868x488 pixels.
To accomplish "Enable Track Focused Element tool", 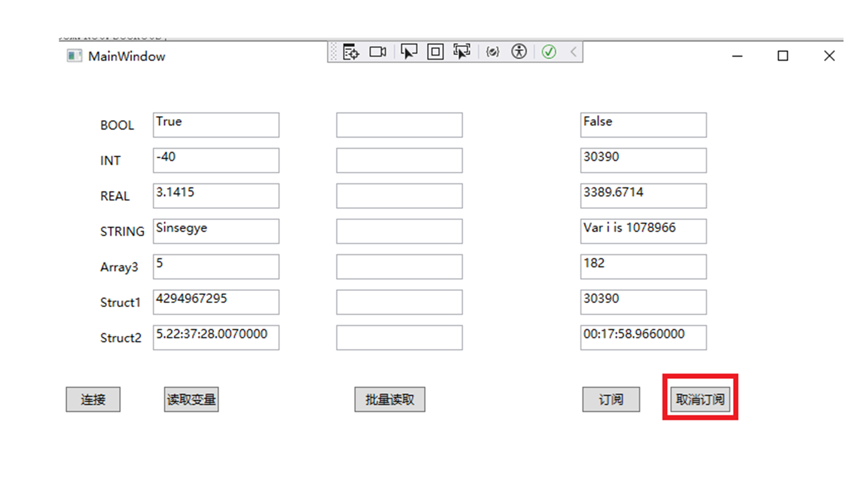I will coord(462,52).
